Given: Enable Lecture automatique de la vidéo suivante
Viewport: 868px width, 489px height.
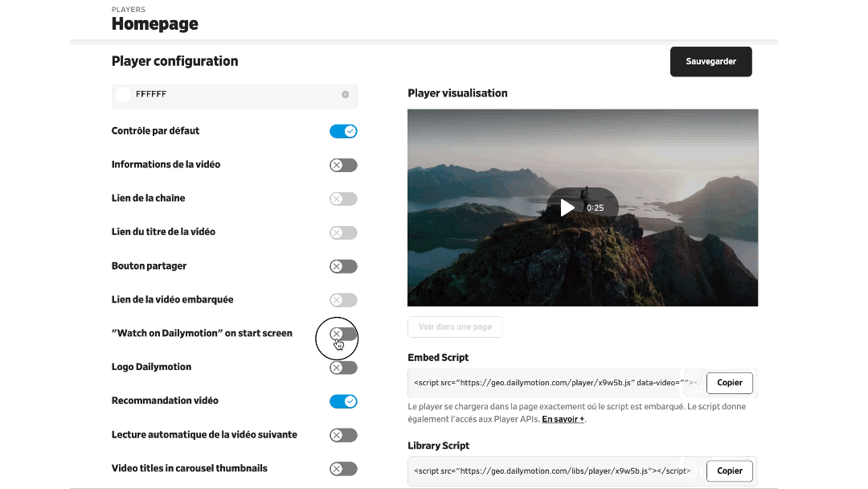Looking at the screenshot, I should (343, 435).
